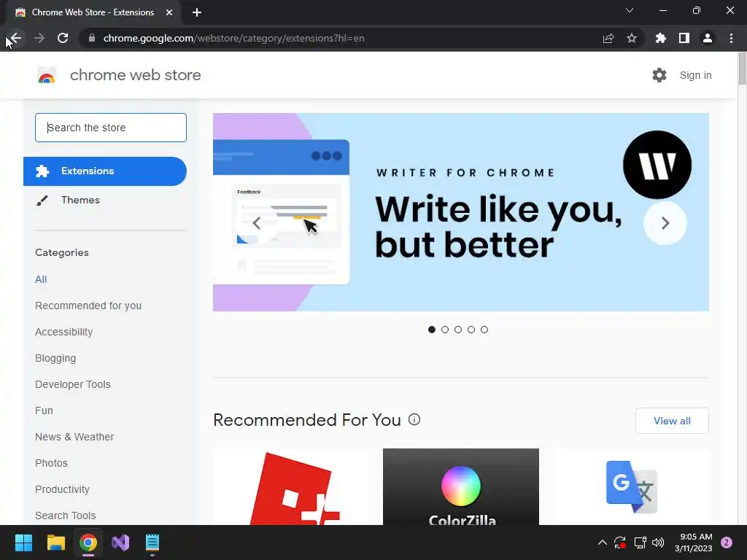Click the page vertical scrollbar thumb

[742, 69]
